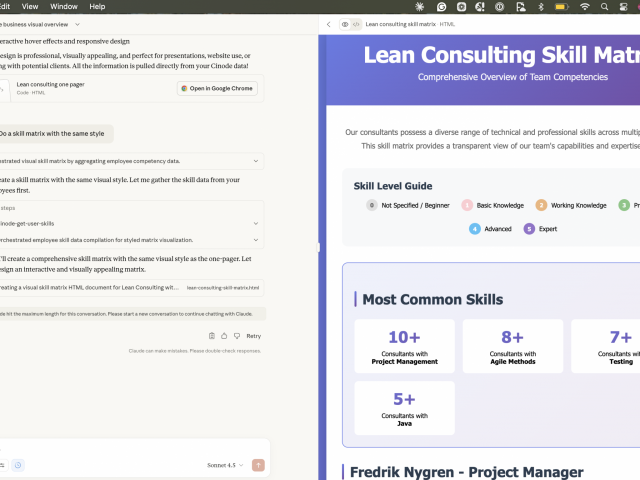
Task: Open the Help menu
Action: click(97, 6)
